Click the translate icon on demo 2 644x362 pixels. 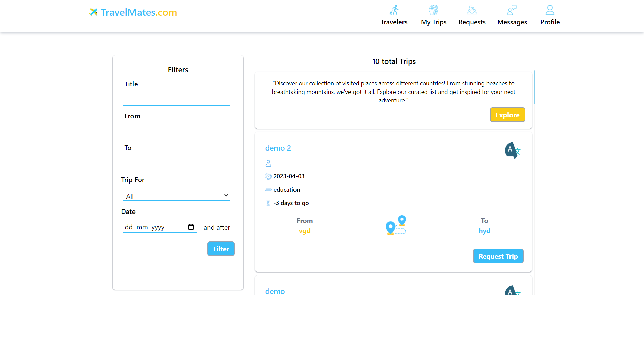513,150
